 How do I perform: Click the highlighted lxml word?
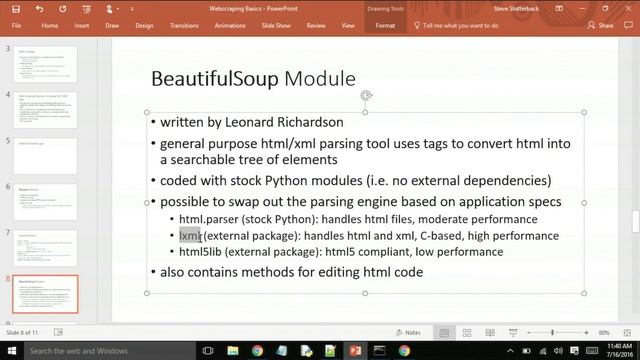pyautogui.click(x=190, y=236)
